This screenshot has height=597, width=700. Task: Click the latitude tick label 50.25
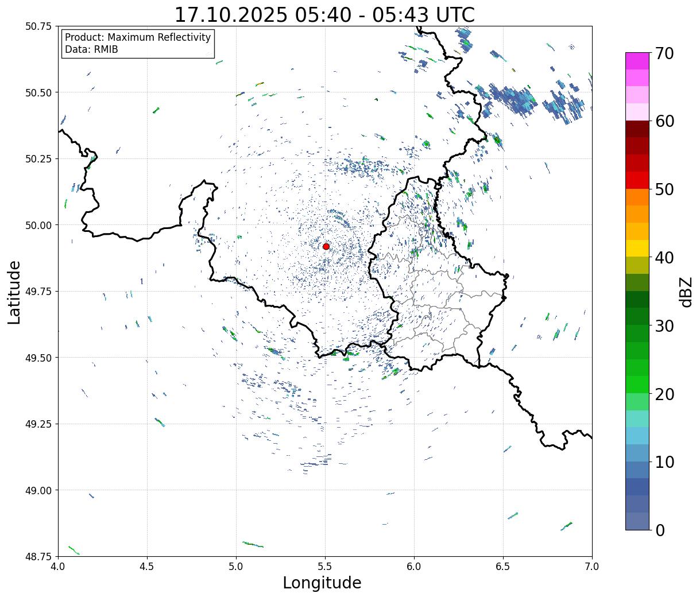[38, 159]
